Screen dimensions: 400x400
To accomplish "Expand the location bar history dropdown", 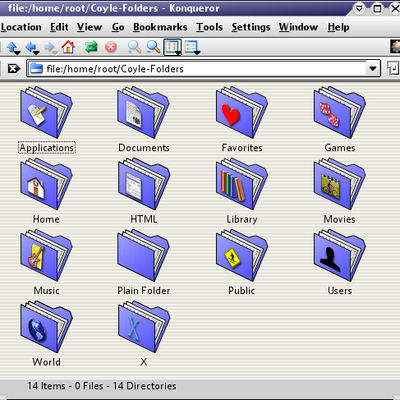I will (373, 69).
